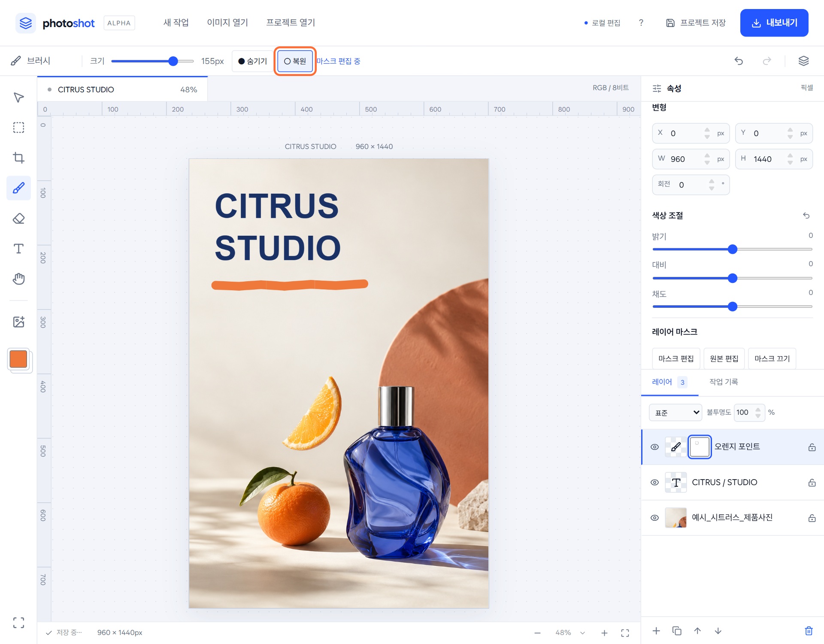Hide the CITRUS / STUDIO layer

click(x=654, y=482)
